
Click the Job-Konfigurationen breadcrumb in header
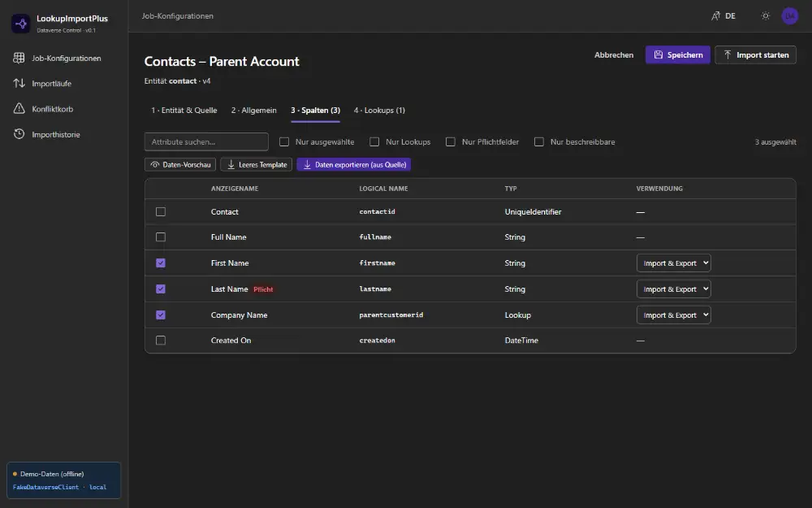(178, 15)
